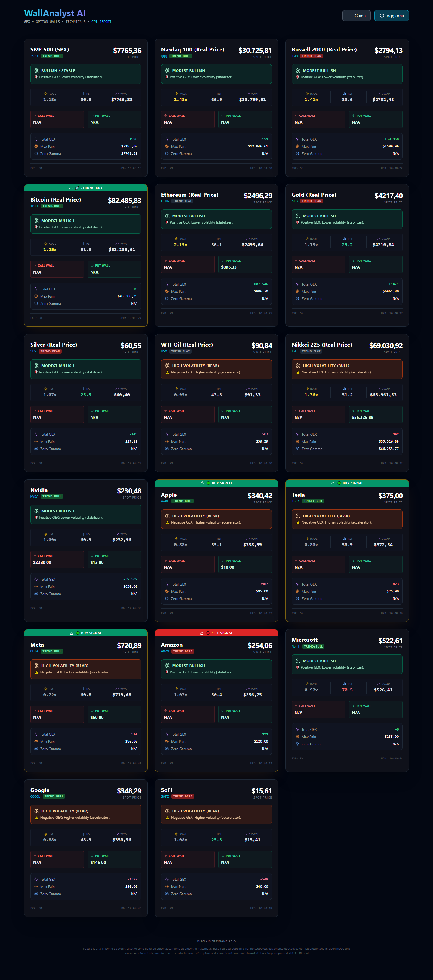The image size is (433, 980).
Task: Click the Ethereum PUT WALL box showing $896,33
Action: (245, 264)
